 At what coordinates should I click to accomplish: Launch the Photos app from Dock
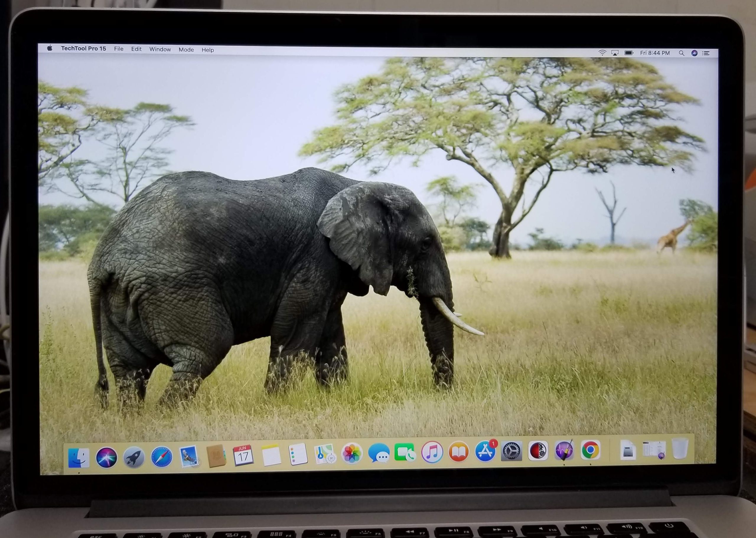point(352,454)
